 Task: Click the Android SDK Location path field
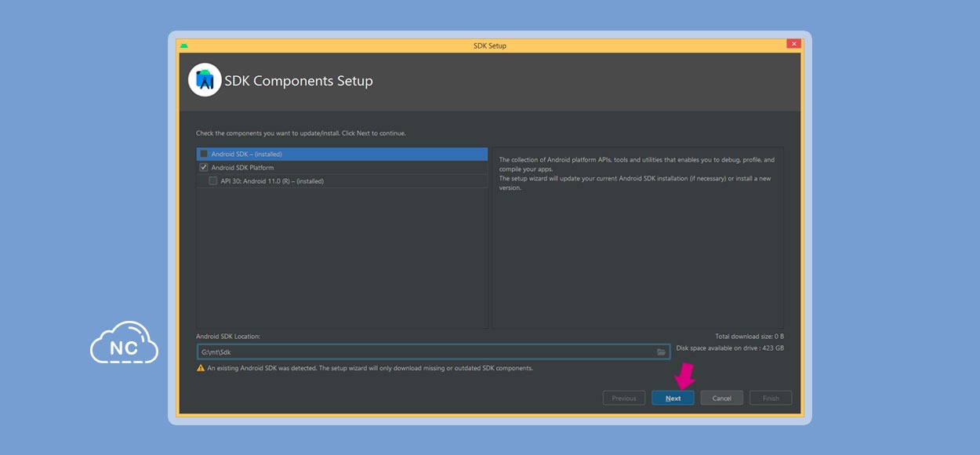(434, 352)
